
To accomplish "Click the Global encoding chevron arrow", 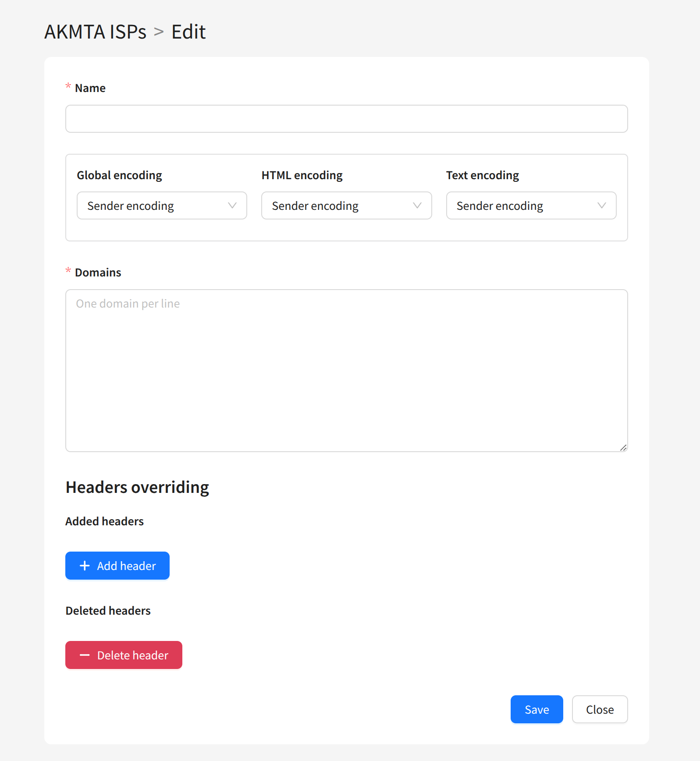I will (232, 205).
